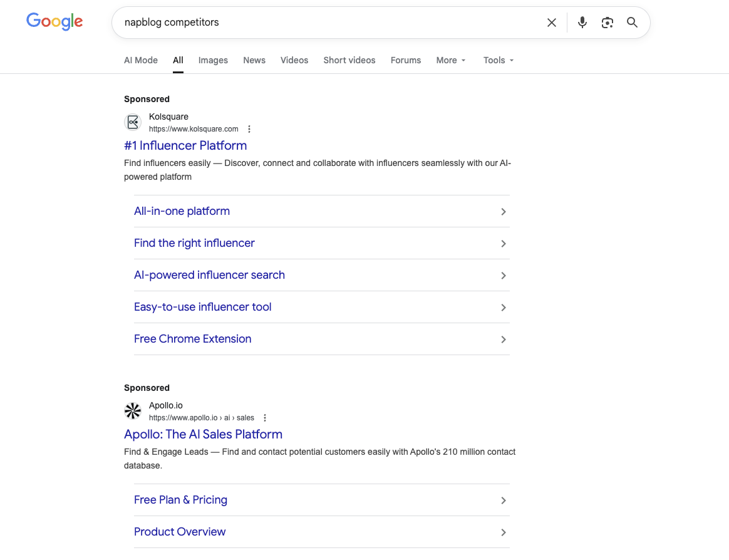Screen dimensions: 729x560
Task: Open the Free Plan & Pricing sitelink
Action: tap(180, 500)
